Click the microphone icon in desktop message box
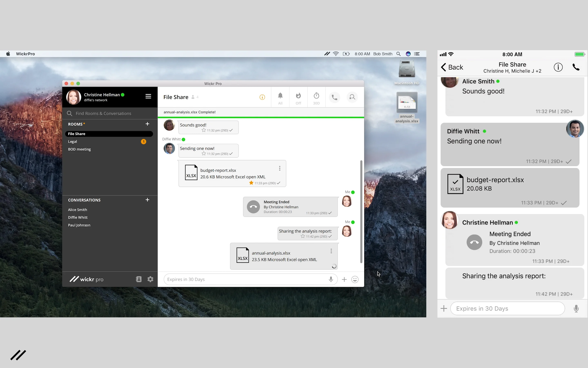Viewport: 588px width, 368px height. coord(331,279)
